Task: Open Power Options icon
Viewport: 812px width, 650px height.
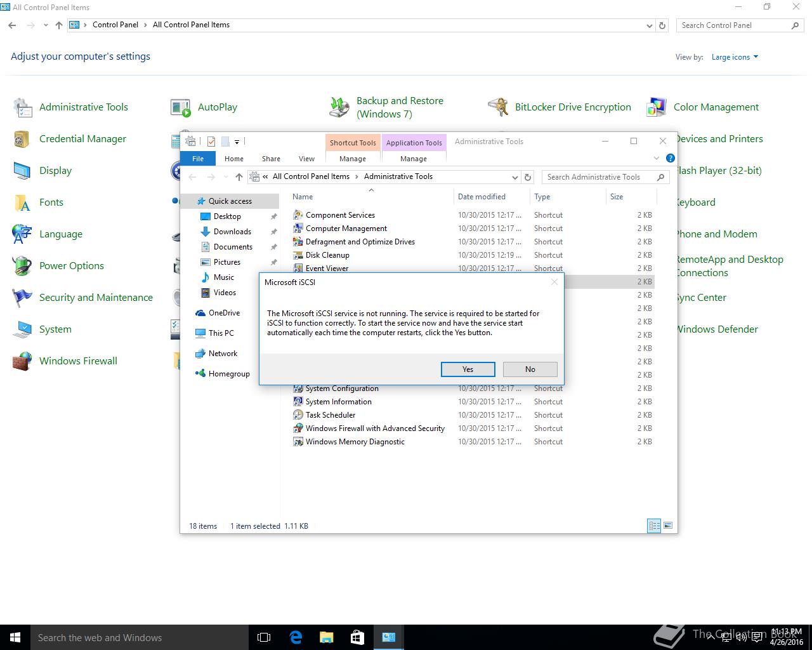Action: (23, 266)
